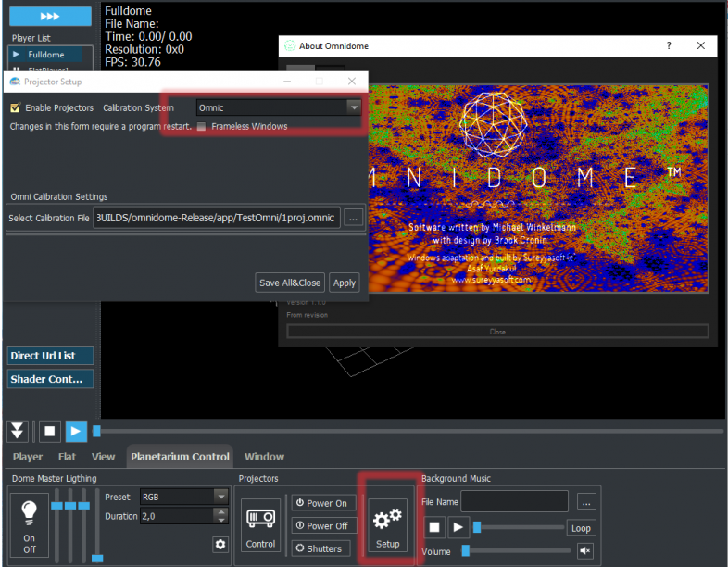Click the dome lighting master level slider
Image resolution: width=728 pixels, height=567 pixels.
click(x=97, y=524)
